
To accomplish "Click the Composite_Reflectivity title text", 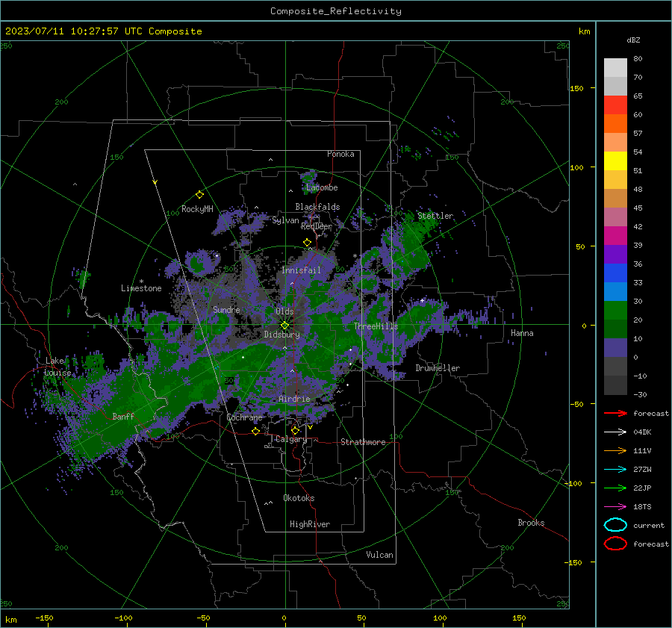I will 336,11.
